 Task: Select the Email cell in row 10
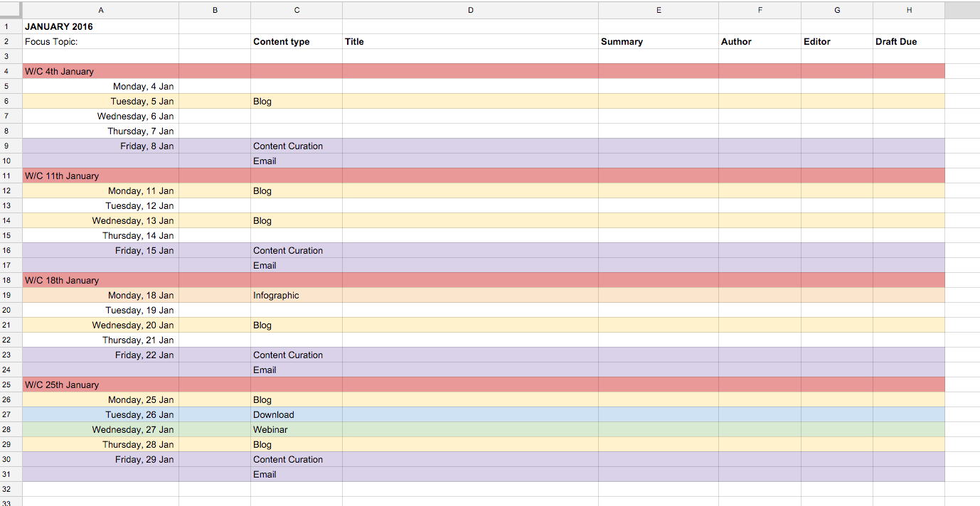pyautogui.click(x=296, y=161)
